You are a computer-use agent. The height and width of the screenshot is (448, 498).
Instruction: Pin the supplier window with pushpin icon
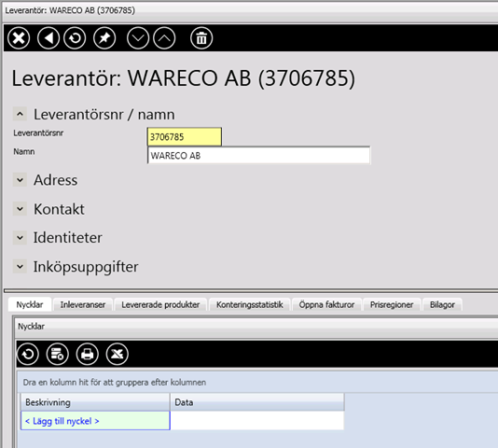coord(104,38)
